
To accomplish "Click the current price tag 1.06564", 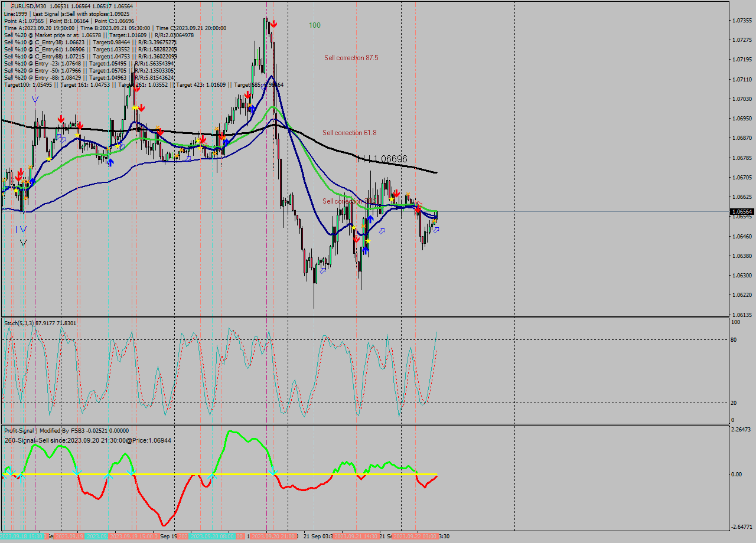I will tap(742, 211).
